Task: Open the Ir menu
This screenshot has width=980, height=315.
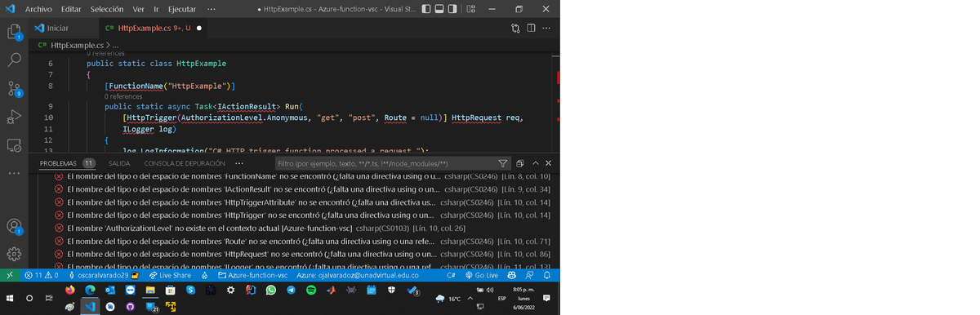Action: pyautogui.click(x=156, y=9)
